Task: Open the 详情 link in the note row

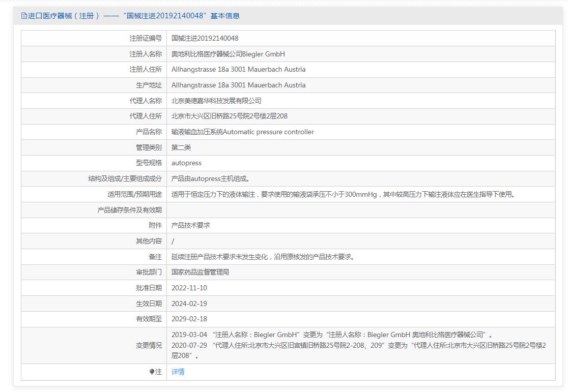Action: 178,372
